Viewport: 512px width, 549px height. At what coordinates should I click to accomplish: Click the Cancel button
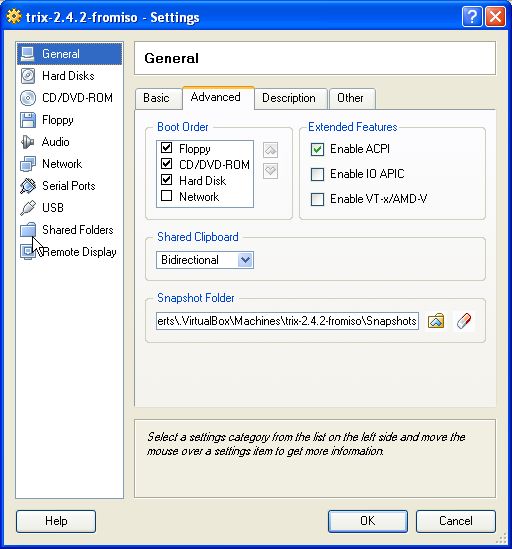(x=456, y=521)
